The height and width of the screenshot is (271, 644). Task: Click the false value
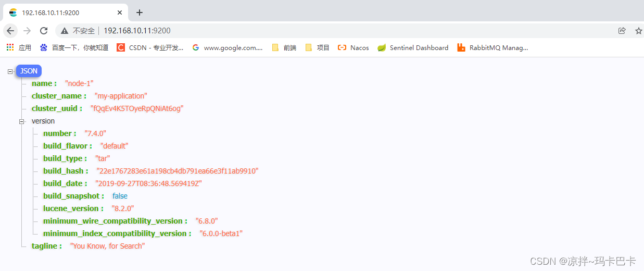tap(120, 196)
